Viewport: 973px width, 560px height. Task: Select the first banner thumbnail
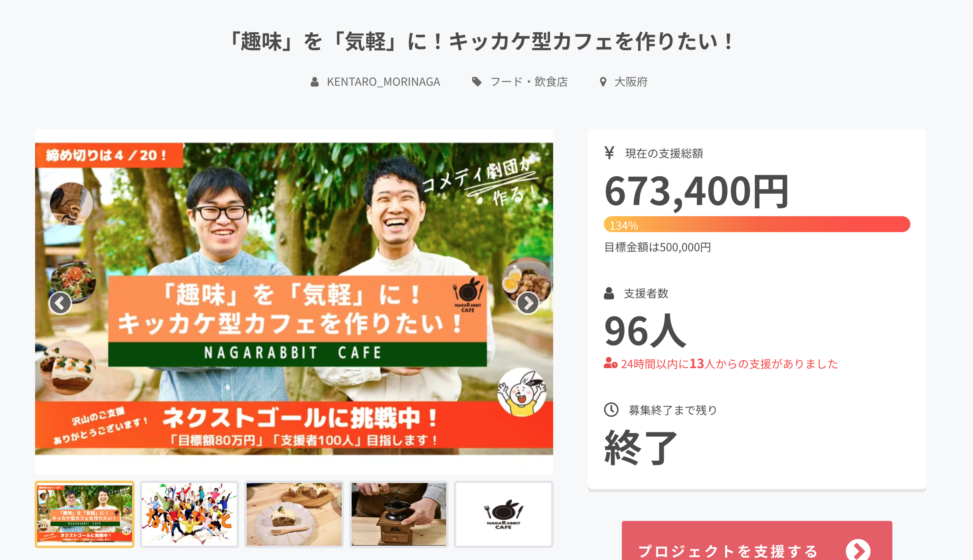(85, 514)
